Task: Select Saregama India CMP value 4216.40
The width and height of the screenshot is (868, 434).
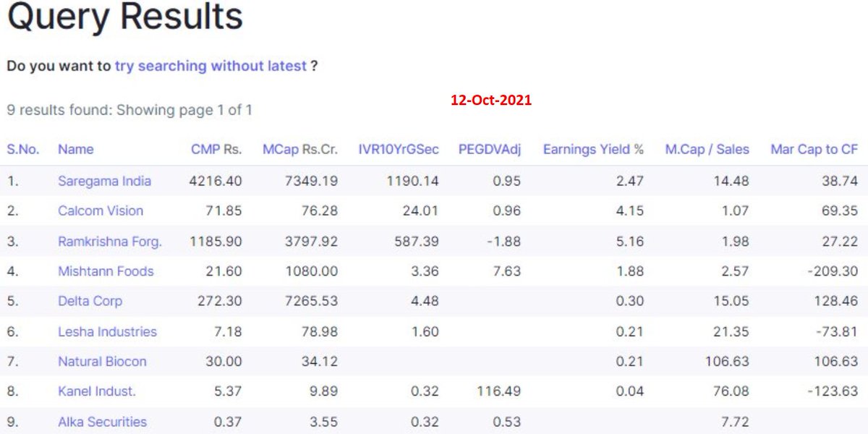Action: tap(216, 181)
